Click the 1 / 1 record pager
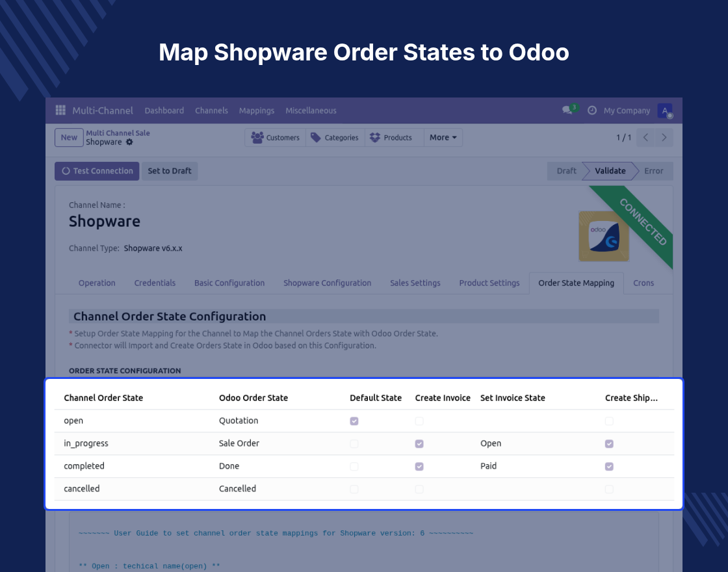Screen dimensions: 728x572 tap(623, 137)
